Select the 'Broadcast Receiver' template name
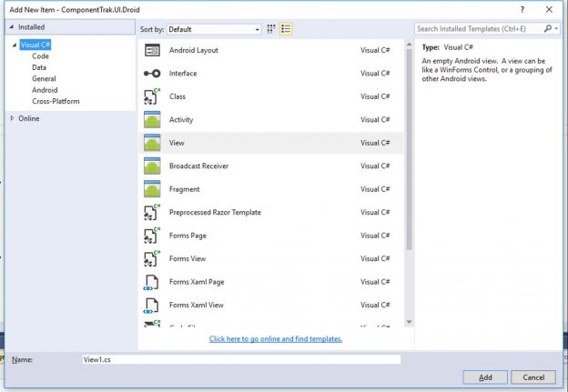 (198, 166)
